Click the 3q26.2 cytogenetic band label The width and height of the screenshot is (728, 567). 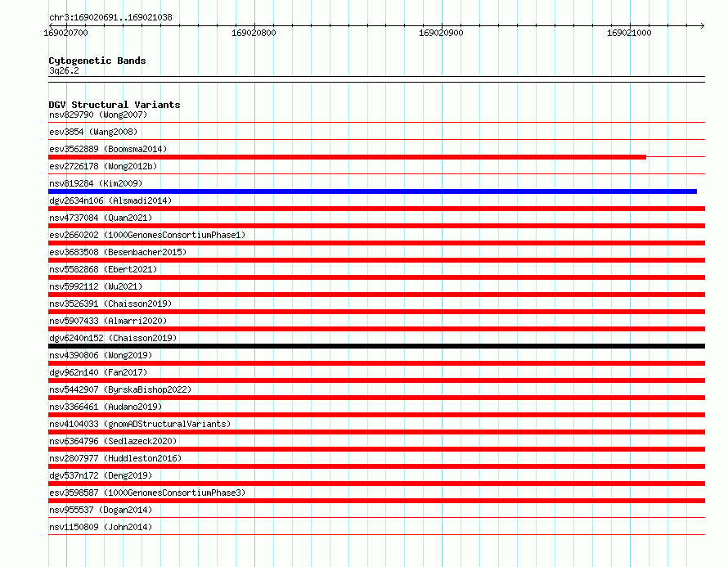(64, 70)
